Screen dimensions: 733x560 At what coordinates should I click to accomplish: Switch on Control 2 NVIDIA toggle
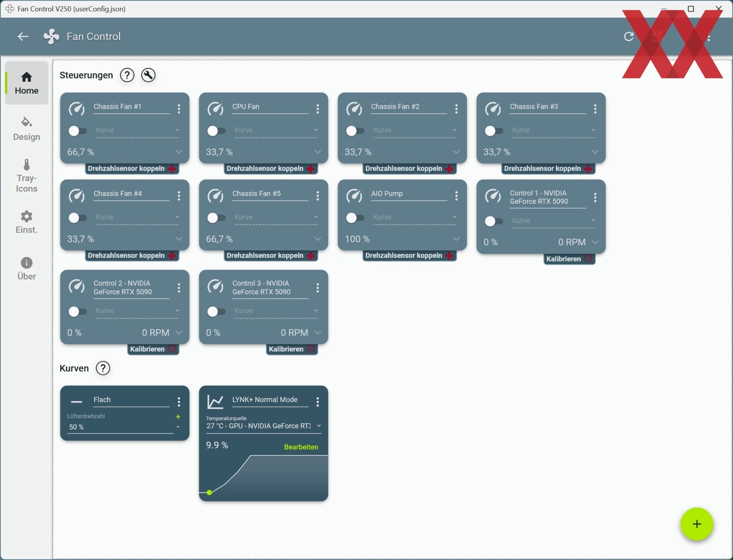(77, 311)
